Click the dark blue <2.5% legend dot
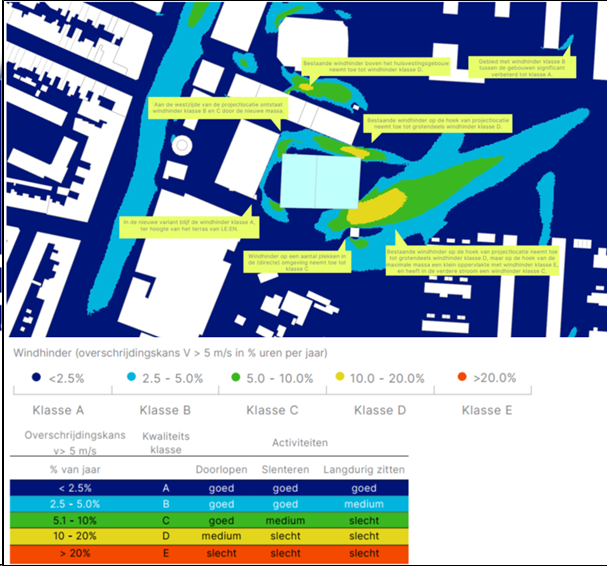Viewport: 607px width, 566px height. coord(36,377)
